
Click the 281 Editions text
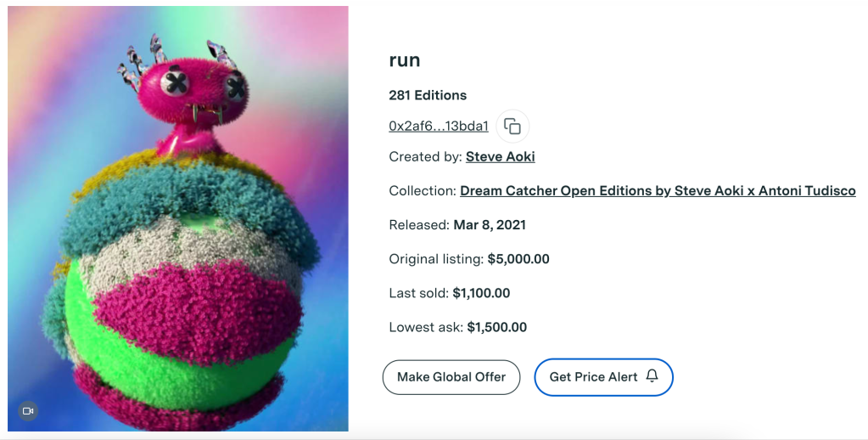[428, 95]
